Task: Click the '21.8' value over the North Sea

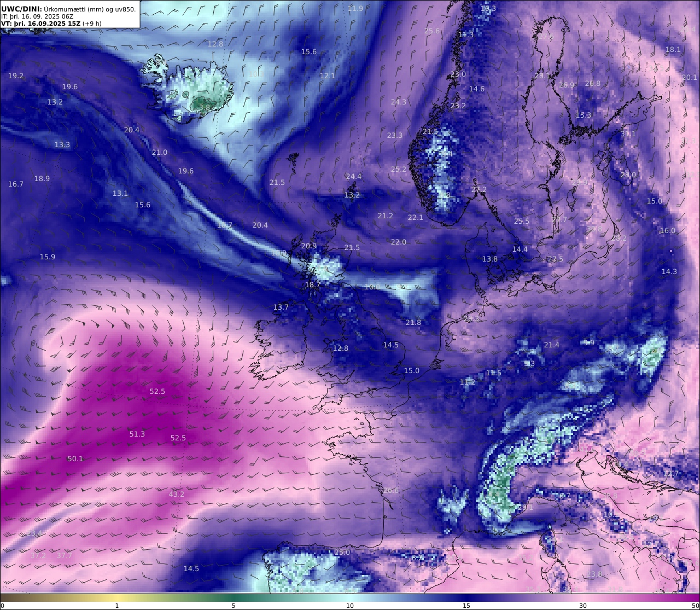Action: (x=413, y=323)
